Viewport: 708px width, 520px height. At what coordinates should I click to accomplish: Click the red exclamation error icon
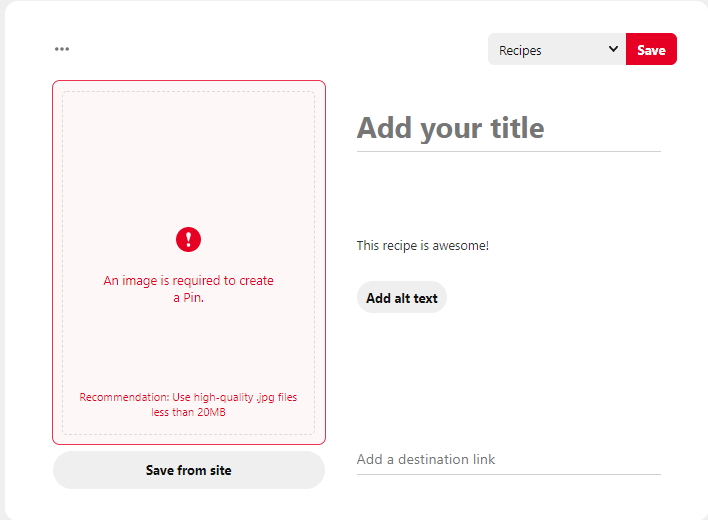coord(188,239)
